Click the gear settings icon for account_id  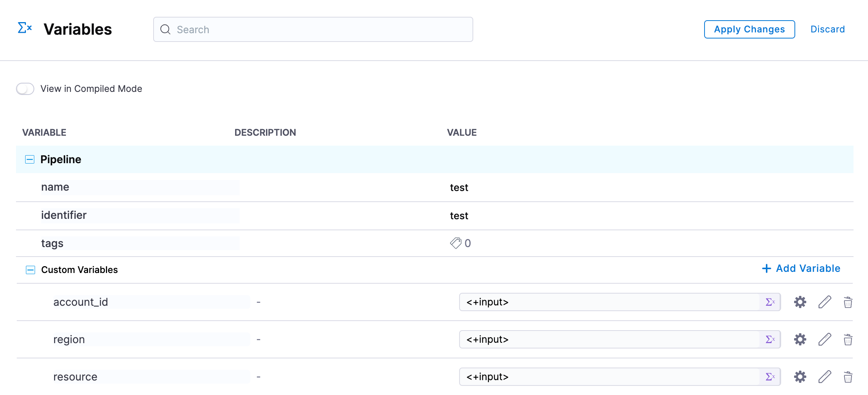(800, 302)
